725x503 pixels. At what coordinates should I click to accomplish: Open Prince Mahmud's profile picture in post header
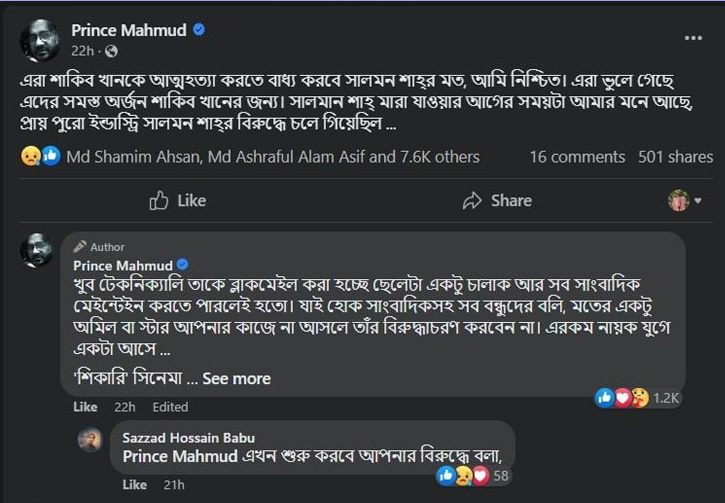click(37, 40)
